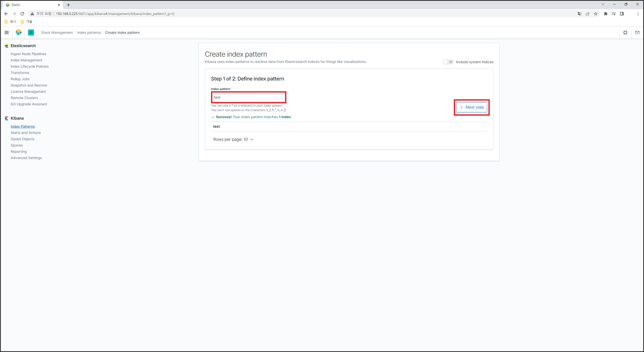Open Rollup Jobs in sidebar
This screenshot has width=644, height=352.
click(x=20, y=79)
